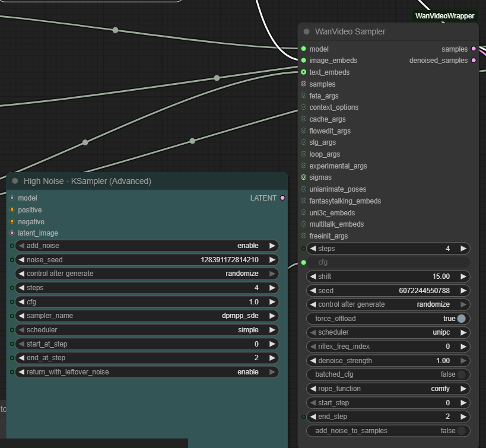This screenshot has width=486, height=448.
Task: Toggle add_noise_to_samples switch
Action: [x=461, y=431]
